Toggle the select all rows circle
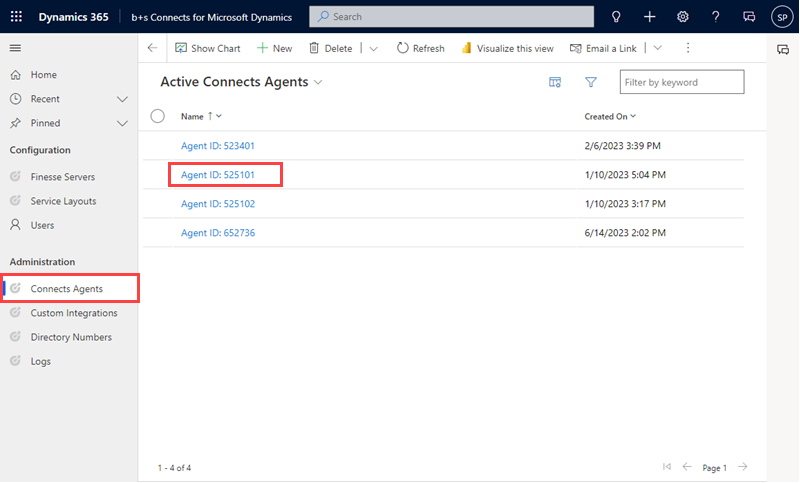The width and height of the screenshot is (800, 483). [x=158, y=116]
